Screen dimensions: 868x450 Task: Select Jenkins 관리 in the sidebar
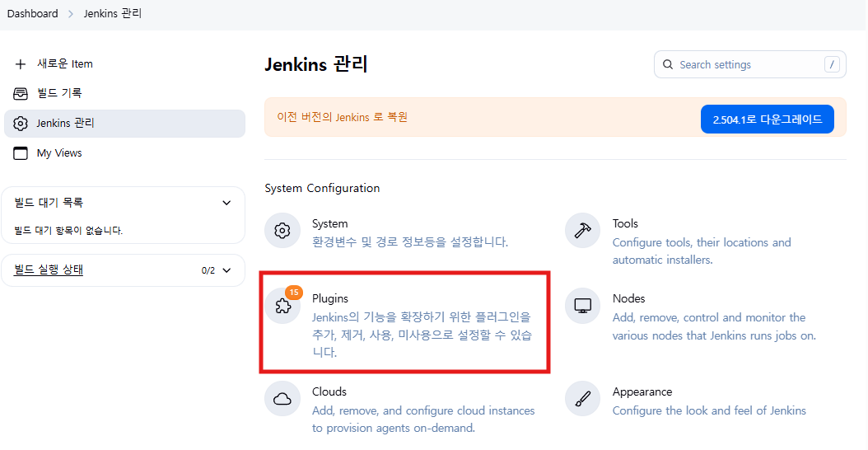point(124,124)
